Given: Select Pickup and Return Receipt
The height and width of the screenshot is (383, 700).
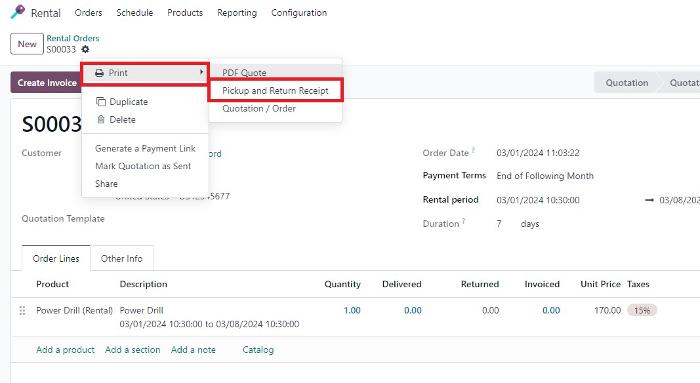Looking at the screenshot, I should click(x=275, y=91).
